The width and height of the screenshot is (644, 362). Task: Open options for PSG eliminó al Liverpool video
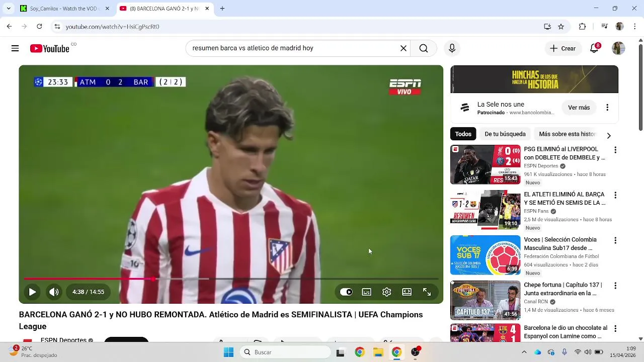click(x=615, y=150)
